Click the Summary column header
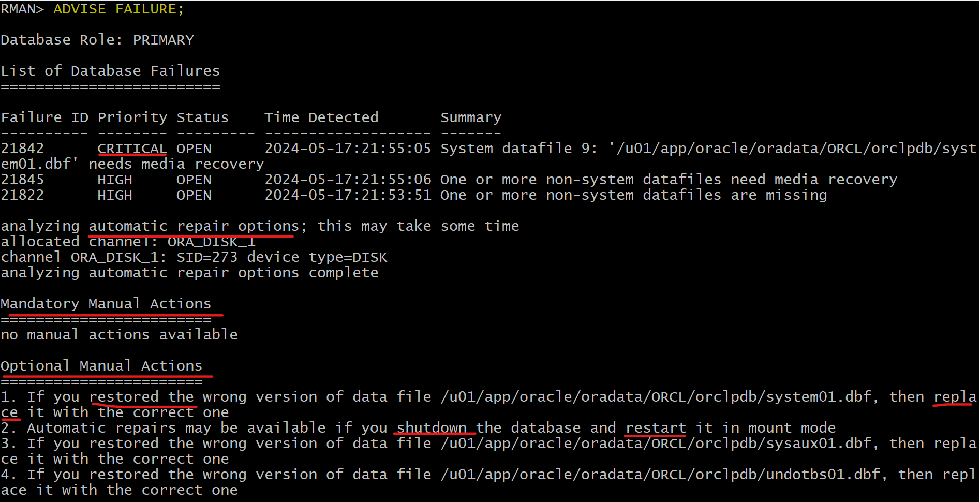The image size is (980, 502). (x=471, y=117)
